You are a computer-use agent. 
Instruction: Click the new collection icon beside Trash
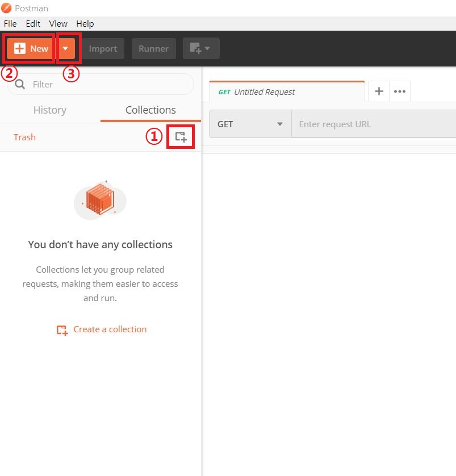(181, 137)
